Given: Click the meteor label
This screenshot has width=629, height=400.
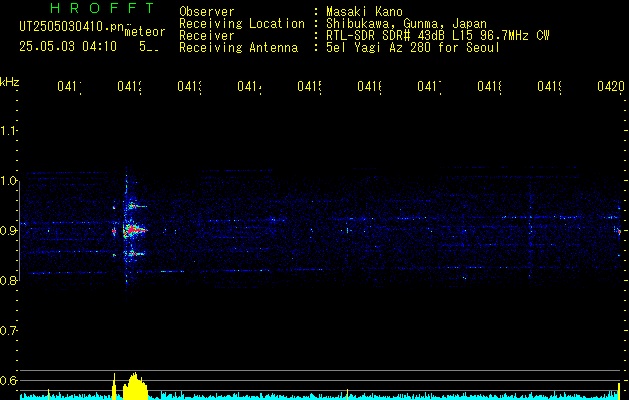Looking at the screenshot, I should click(x=145, y=32).
